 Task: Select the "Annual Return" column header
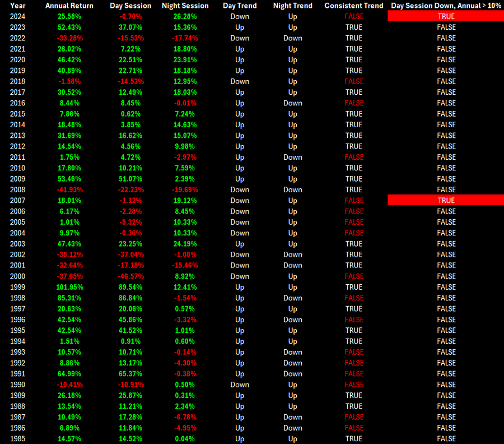69,6
